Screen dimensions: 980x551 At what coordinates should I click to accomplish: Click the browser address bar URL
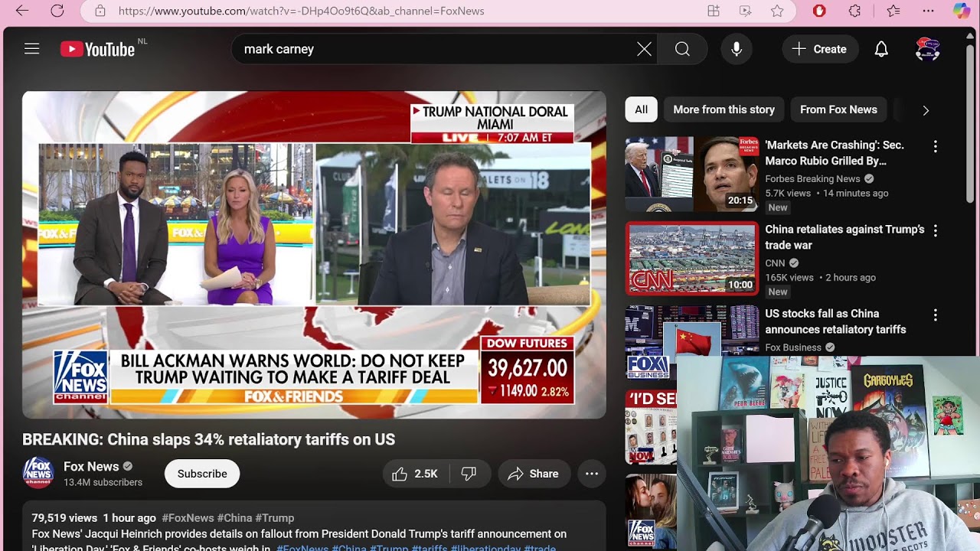click(301, 11)
